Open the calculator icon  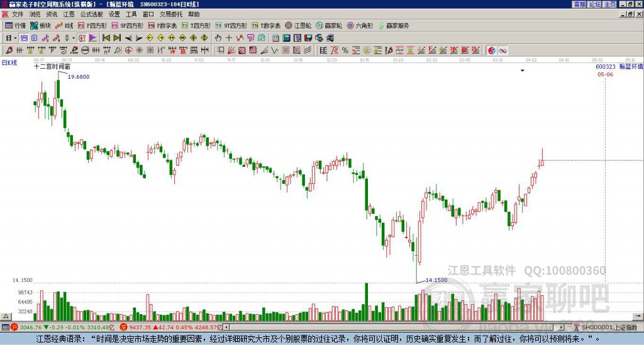pos(286,38)
